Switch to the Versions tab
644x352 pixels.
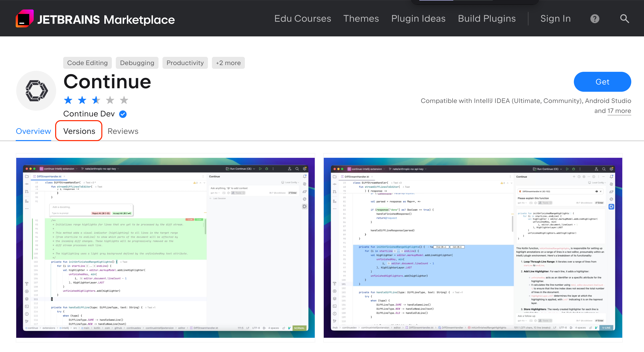tap(79, 131)
